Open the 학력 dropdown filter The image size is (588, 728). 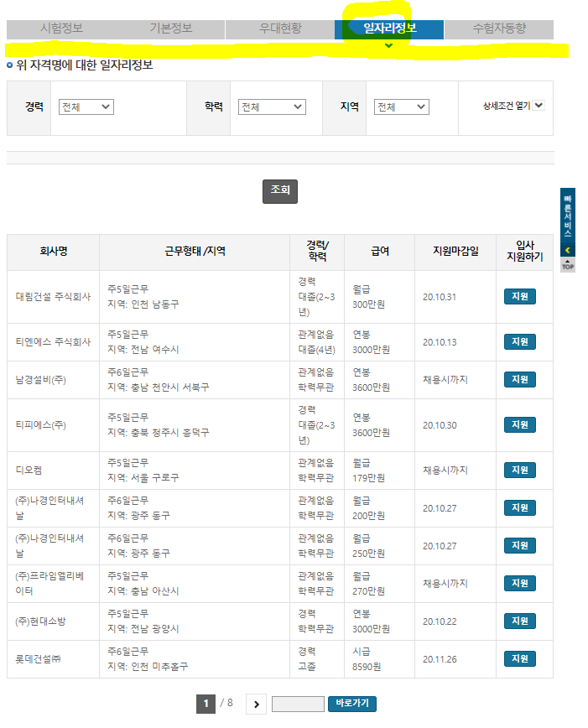(x=272, y=107)
